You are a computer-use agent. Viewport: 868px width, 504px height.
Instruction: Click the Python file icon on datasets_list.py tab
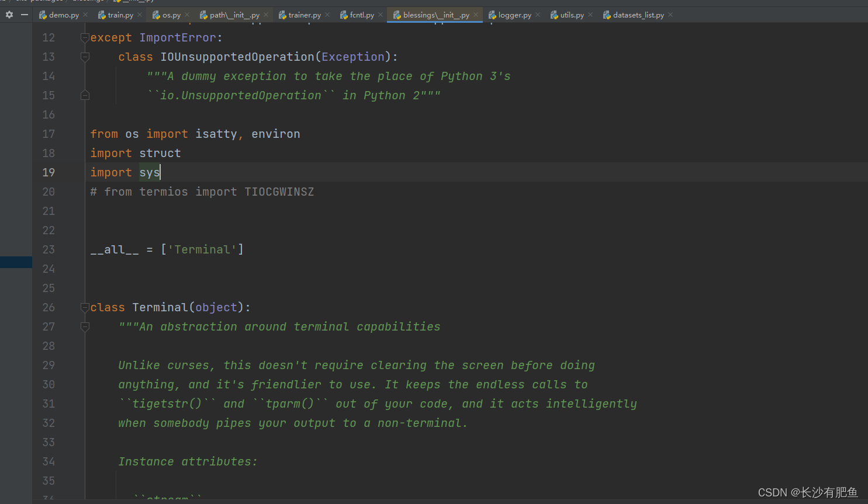pyautogui.click(x=607, y=15)
